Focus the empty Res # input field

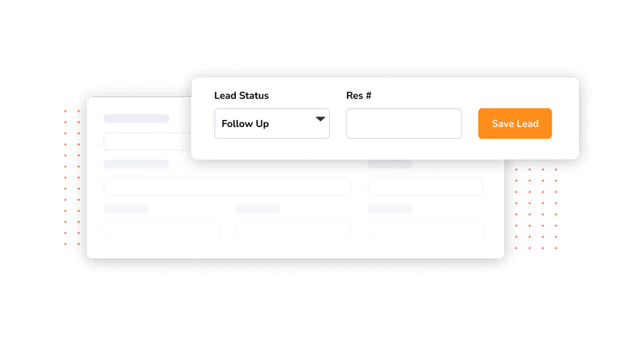[404, 124]
